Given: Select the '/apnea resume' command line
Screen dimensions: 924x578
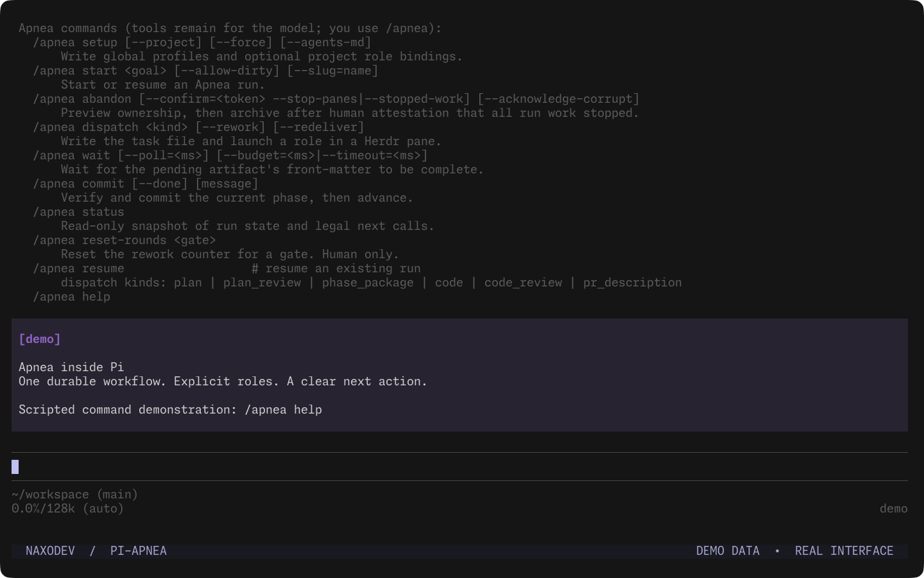Looking at the screenshot, I should coord(227,268).
